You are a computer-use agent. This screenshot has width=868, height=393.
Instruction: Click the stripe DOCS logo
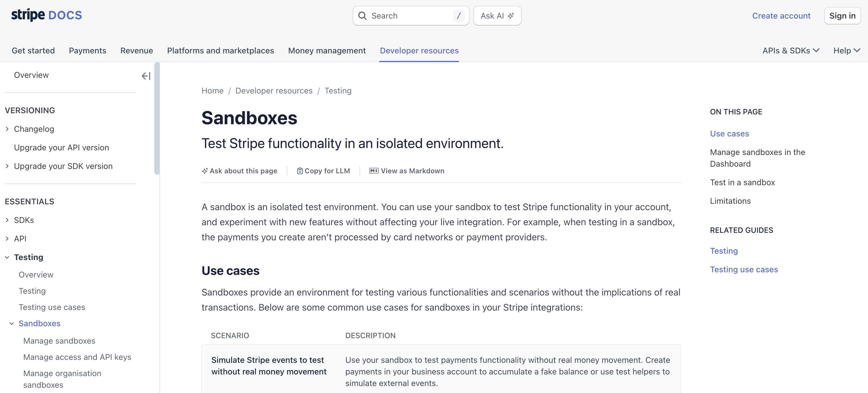(46, 15)
